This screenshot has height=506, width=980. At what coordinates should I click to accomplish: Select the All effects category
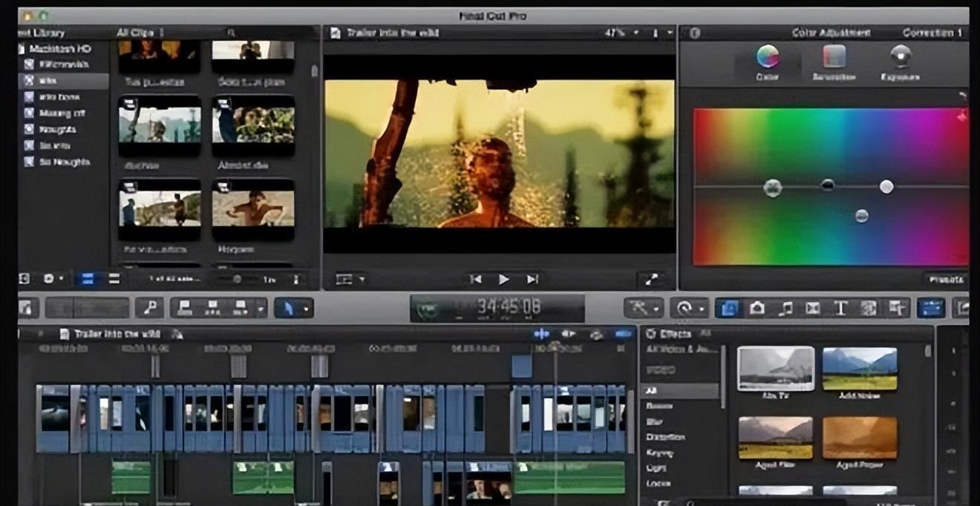coord(680,390)
